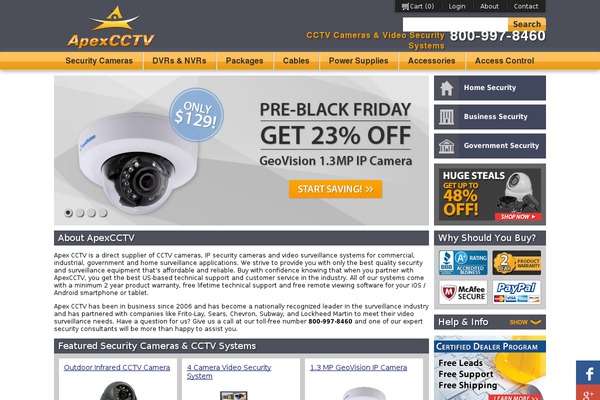Screen dimensions: 600x400
Task: Click the Government Security pillar icon
Action: tap(446, 146)
